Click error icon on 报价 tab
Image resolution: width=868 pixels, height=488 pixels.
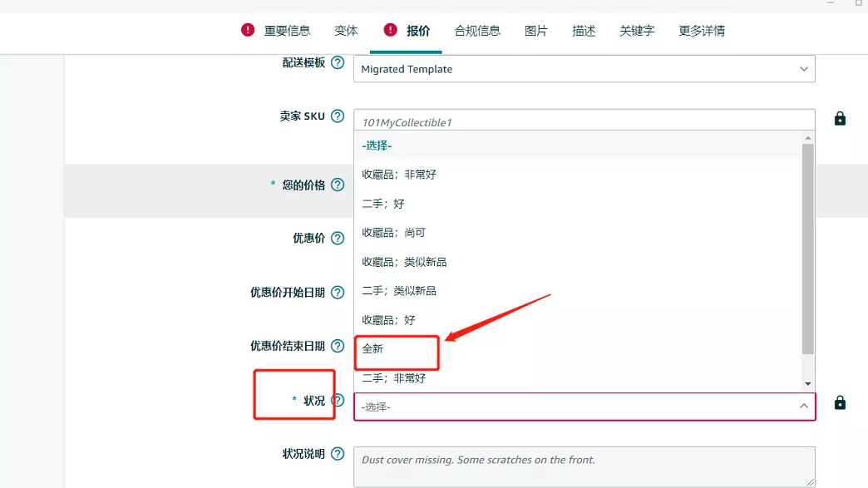[x=390, y=30]
